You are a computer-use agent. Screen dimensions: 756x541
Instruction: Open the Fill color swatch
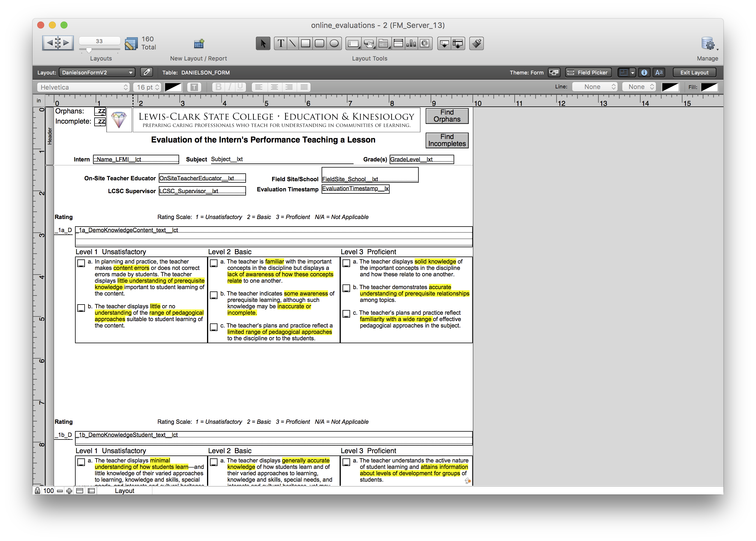pyautogui.click(x=709, y=87)
